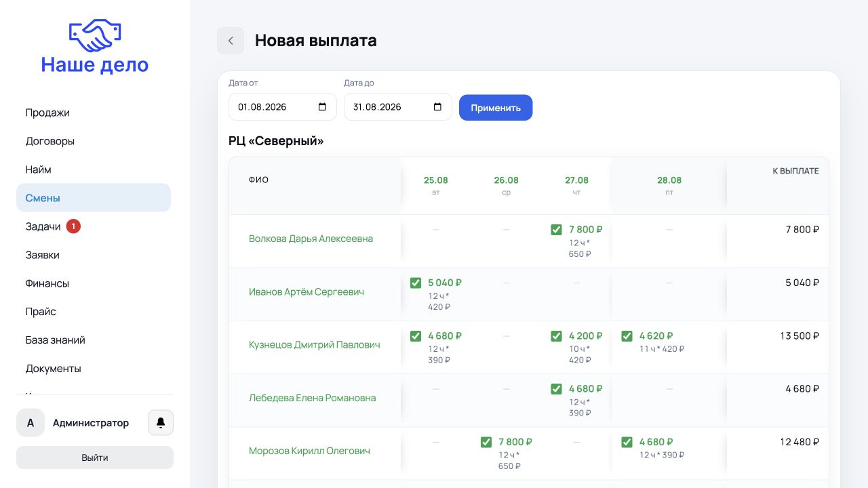Toggle Кузнецов's 4 200 ₽ shift on 27.08
Viewport: 868px width, 488px height.
(557, 335)
